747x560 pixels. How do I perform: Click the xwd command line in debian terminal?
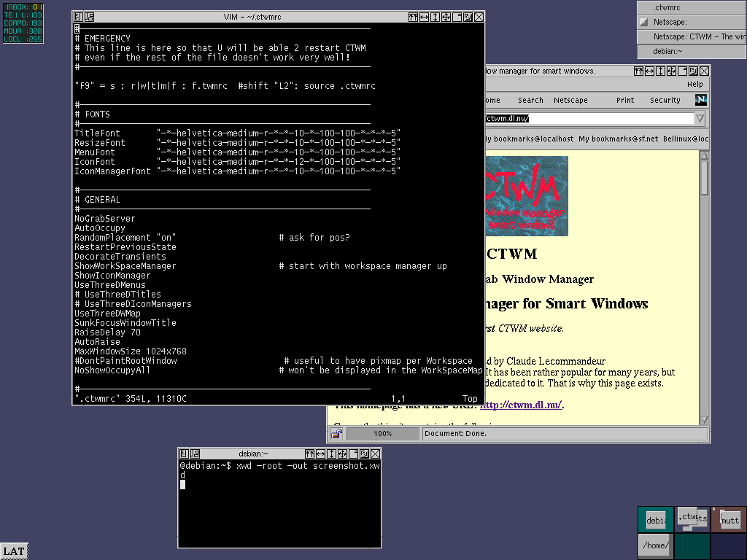click(280, 470)
